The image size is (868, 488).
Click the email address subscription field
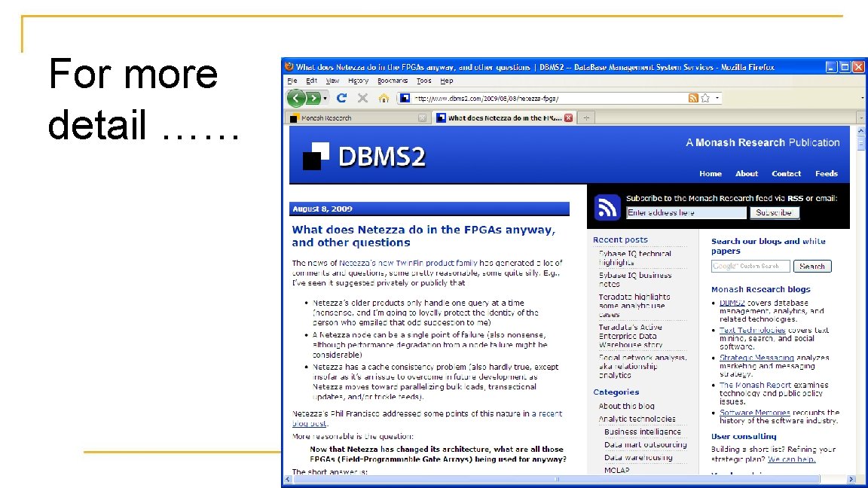(x=686, y=213)
